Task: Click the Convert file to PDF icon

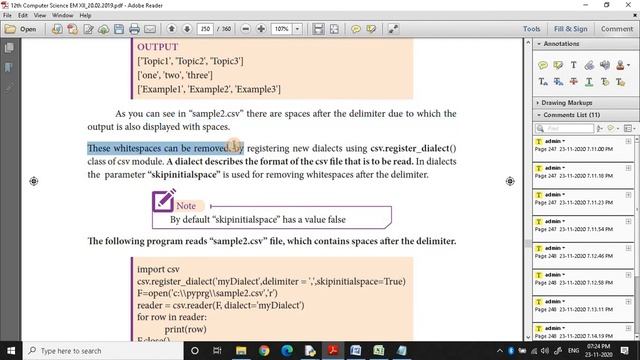Action: [x=73, y=29]
